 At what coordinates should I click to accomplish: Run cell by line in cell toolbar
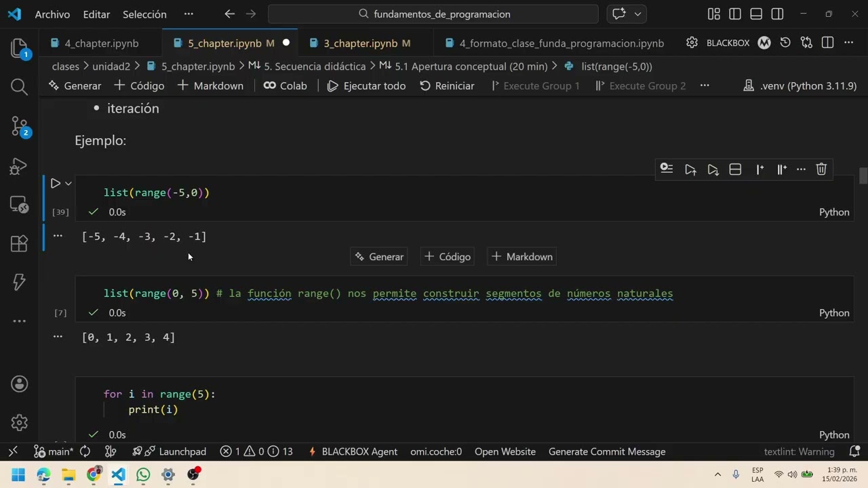click(667, 169)
